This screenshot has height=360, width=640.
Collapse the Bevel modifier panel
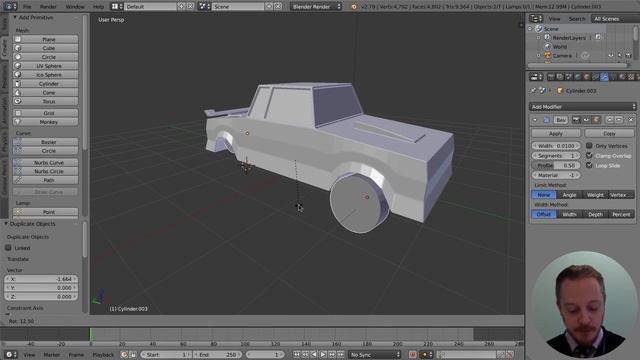pos(535,120)
